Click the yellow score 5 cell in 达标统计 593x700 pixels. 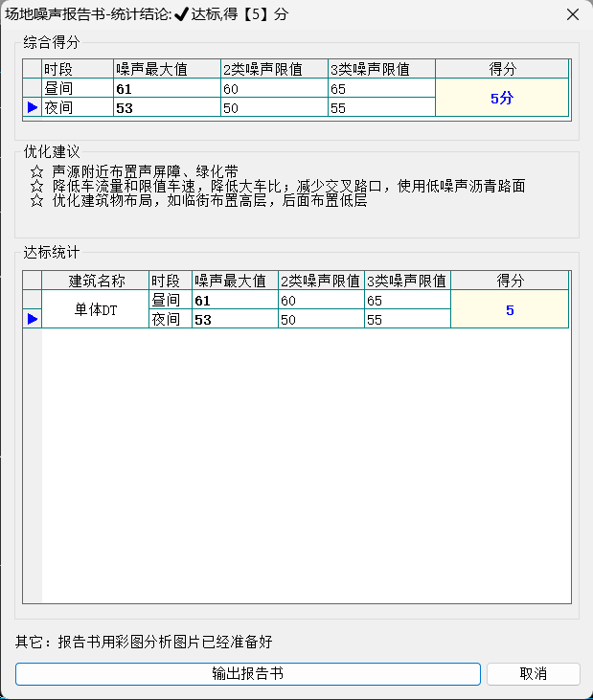[509, 309]
